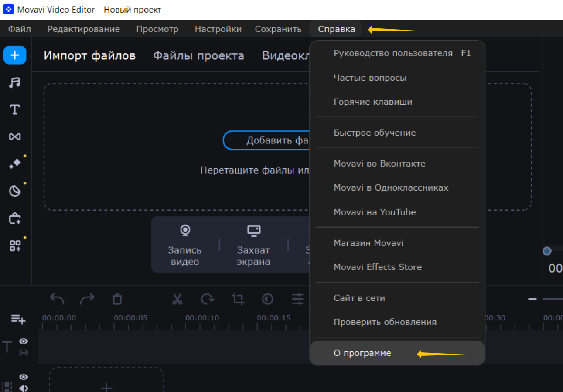This screenshot has width=563, height=392.
Task: Click the Cut scissors icon
Action: point(177,299)
